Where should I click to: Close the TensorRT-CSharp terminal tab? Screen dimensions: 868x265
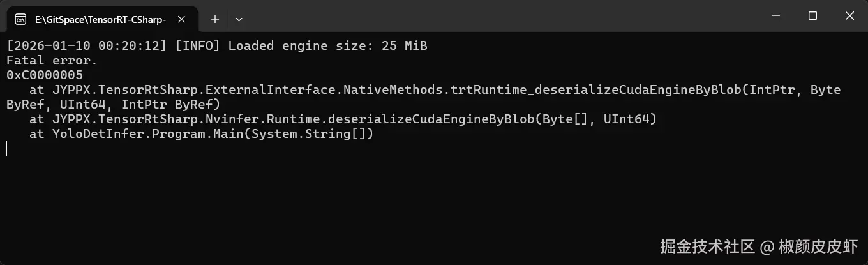click(182, 19)
